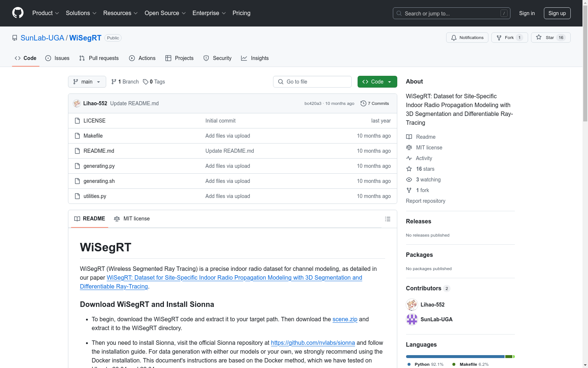Open the MIT license link in About
Screen dimensions: 588x368
(x=424, y=148)
